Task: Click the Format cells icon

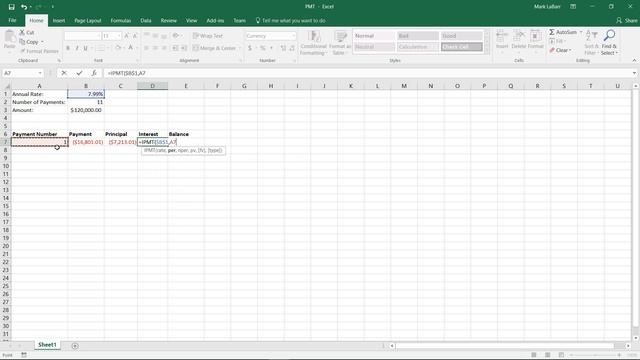Action: coord(535,36)
